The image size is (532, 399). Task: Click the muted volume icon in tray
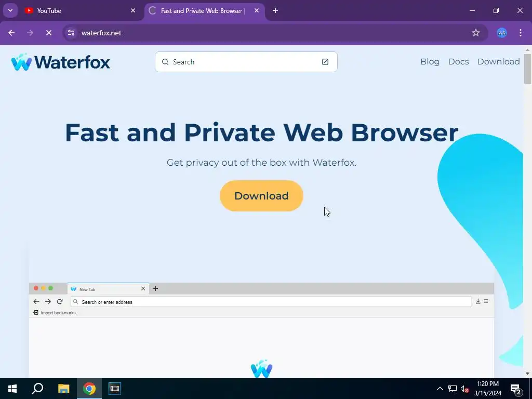(x=464, y=389)
